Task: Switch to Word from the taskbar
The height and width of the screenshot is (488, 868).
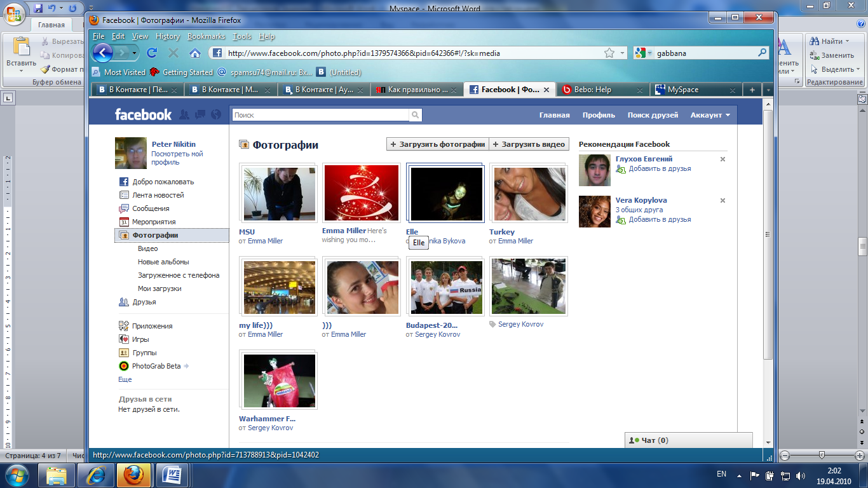Action: (x=172, y=474)
